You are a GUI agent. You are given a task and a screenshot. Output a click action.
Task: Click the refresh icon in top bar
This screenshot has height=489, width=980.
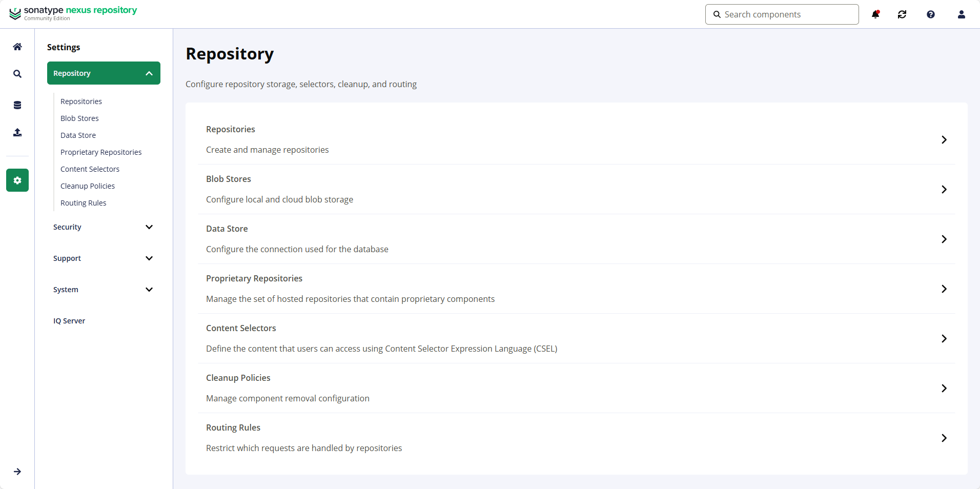(902, 14)
